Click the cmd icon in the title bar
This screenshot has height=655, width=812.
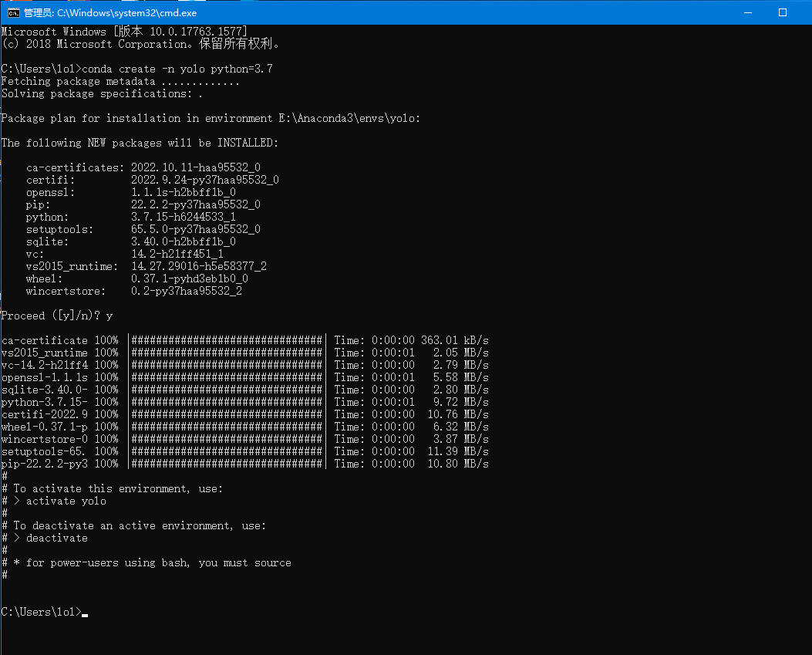pyautogui.click(x=13, y=12)
